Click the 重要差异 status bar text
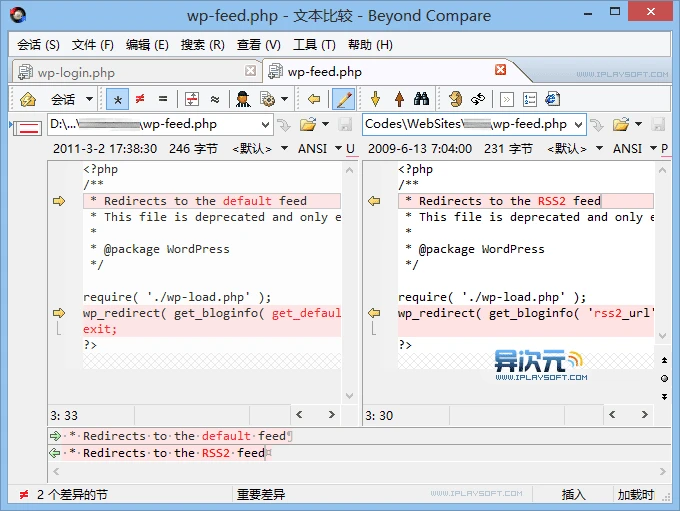The image size is (680, 511). [261, 495]
